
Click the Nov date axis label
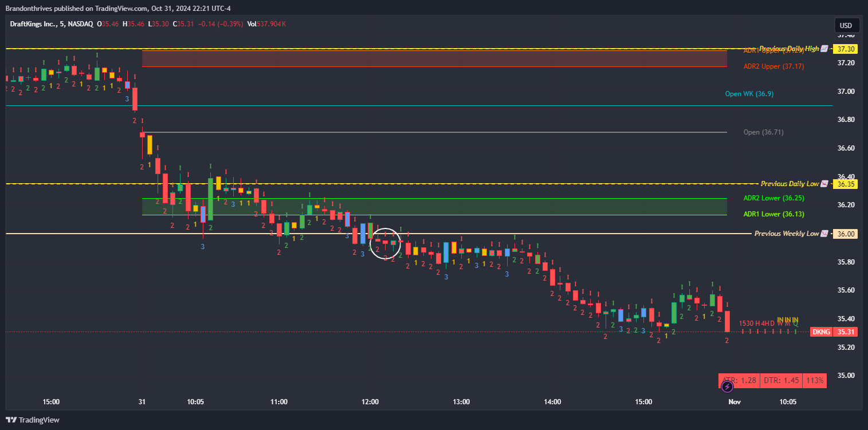tap(735, 402)
